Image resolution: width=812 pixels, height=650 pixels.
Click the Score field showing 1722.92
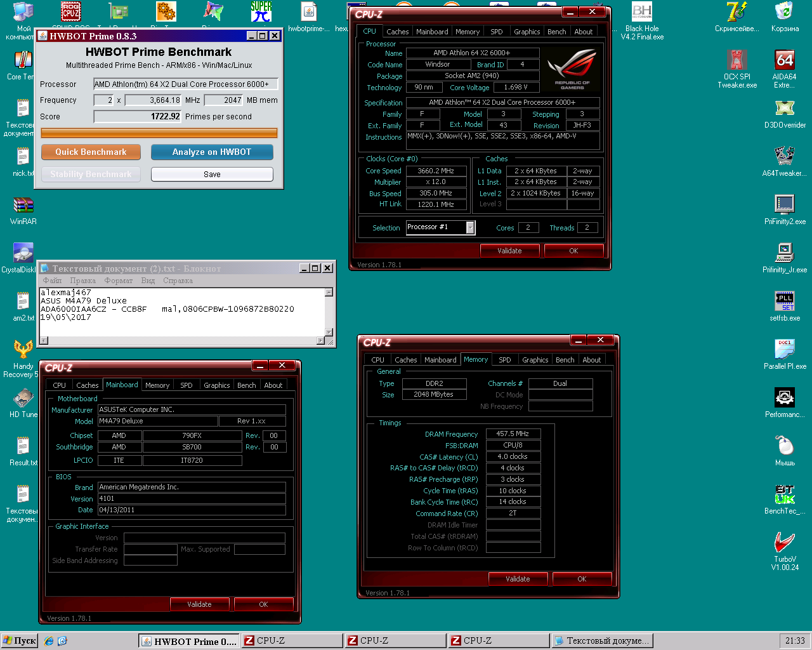tap(137, 116)
